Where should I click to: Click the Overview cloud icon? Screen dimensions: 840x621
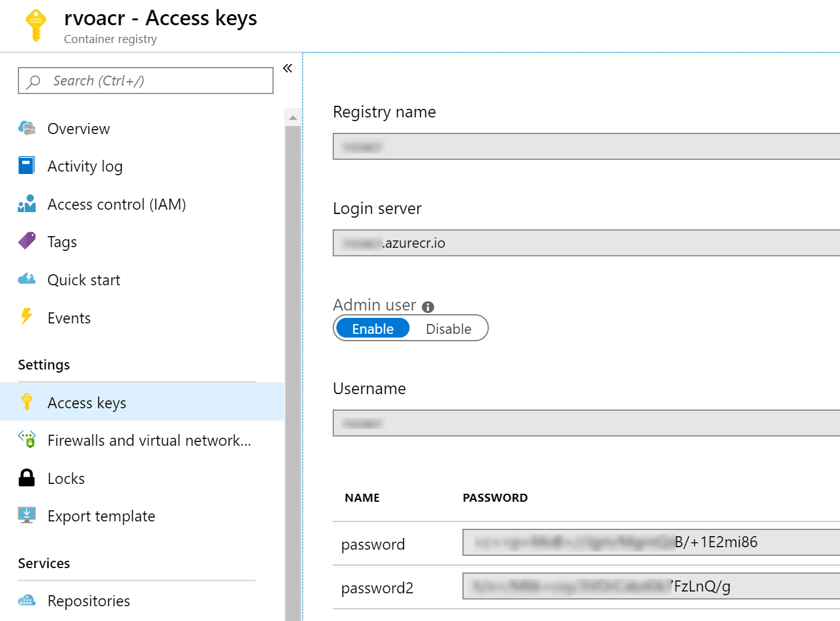26,128
